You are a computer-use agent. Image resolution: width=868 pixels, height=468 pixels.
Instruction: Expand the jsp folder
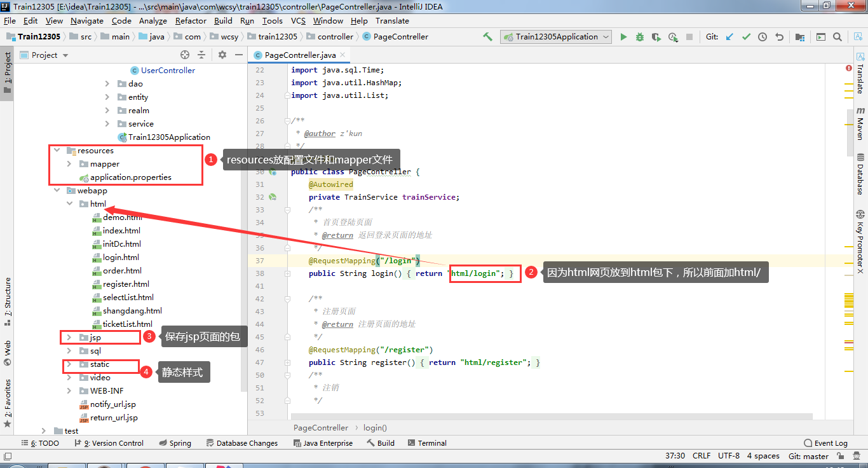pyautogui.click(x=70, y=337)
